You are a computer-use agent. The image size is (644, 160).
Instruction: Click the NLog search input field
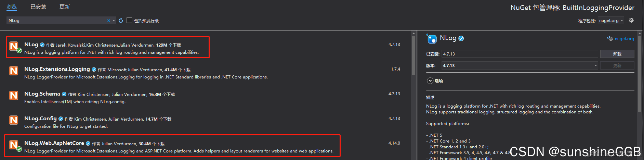click(x=56, y=21)
